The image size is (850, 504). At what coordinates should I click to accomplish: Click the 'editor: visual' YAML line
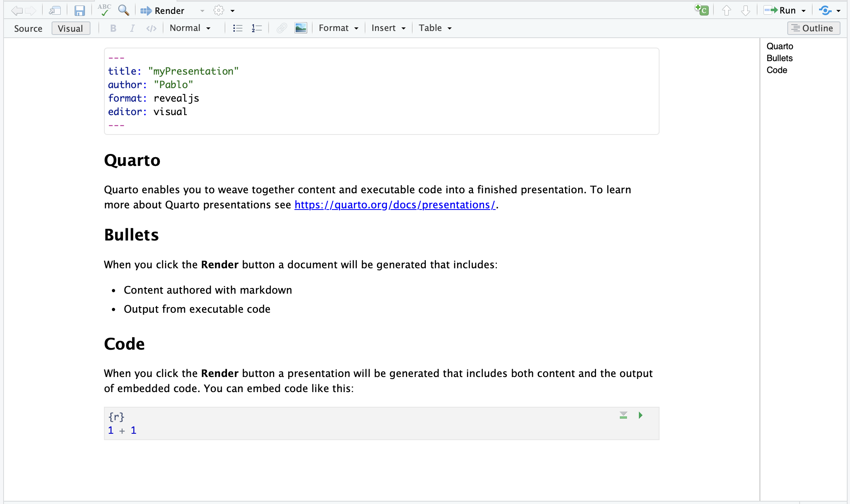coord(148,112)
